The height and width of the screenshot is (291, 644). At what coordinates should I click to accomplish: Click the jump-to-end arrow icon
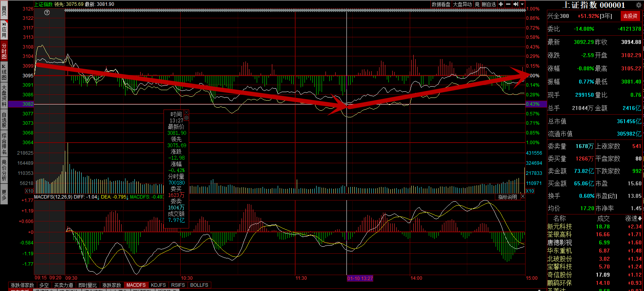point(516,4)
